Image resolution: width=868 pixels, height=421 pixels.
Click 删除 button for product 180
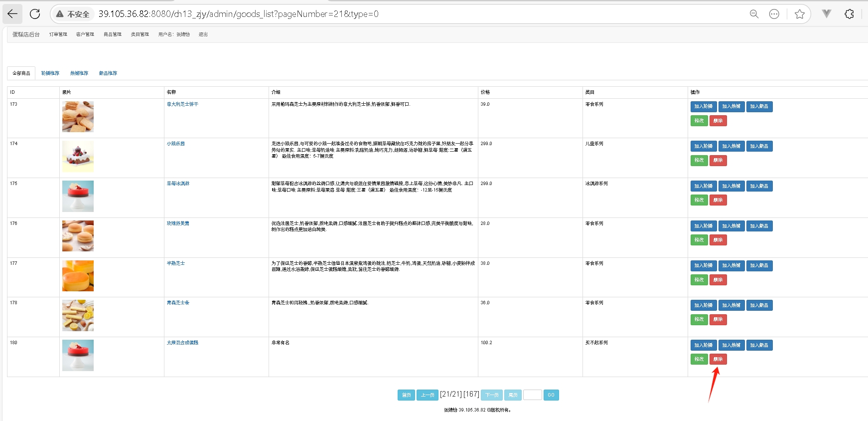718,359
